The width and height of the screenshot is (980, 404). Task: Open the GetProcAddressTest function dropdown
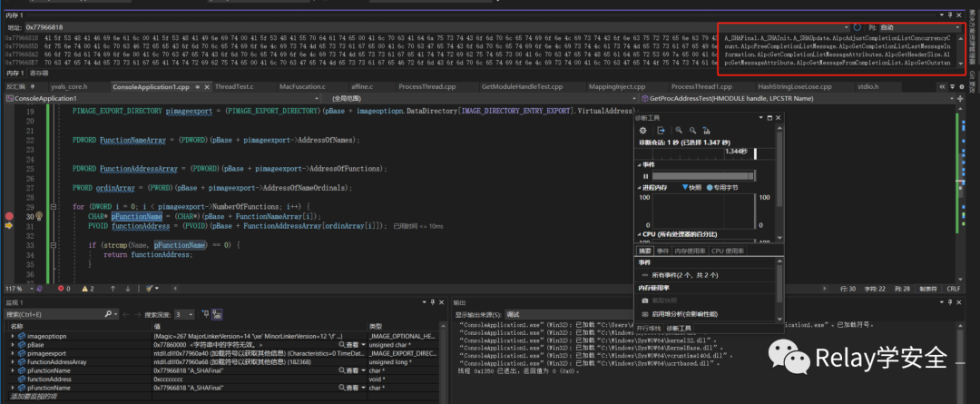[798, 99]
